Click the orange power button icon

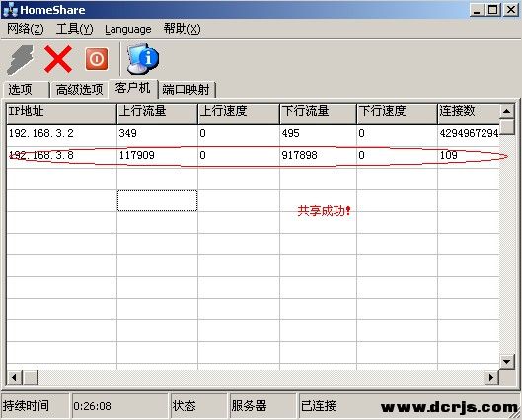(x=97, y=59)
